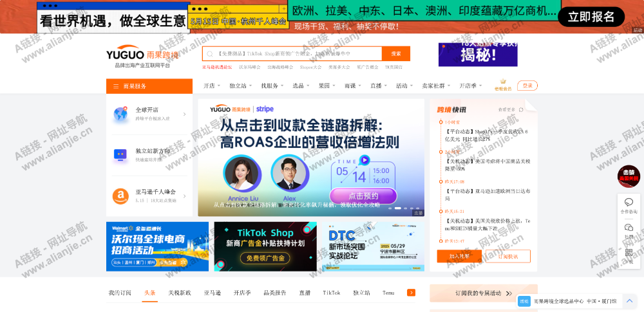The width and height of the screenshot is (644, 312).
Task: Click the blue 活动 tag icon
Action: click(524, 301)
